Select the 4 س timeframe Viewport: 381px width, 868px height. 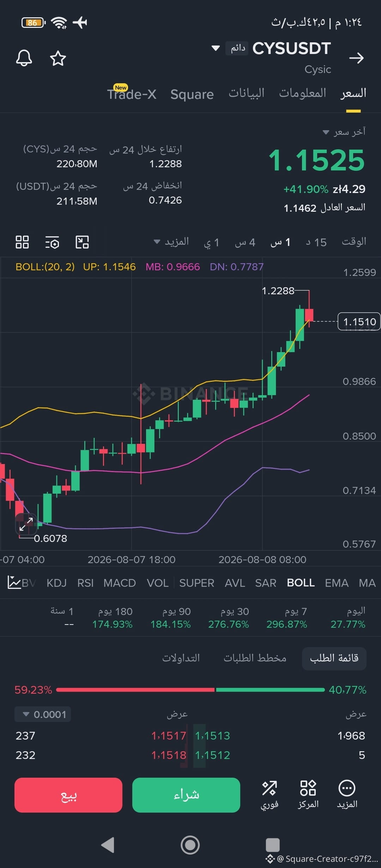pyautogui.click(x=245, y=242)
